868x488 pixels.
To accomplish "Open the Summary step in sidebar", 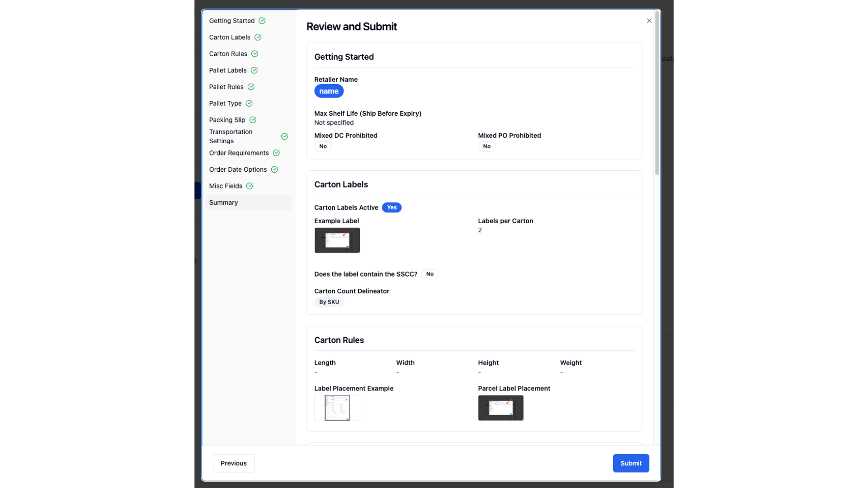I will pyautogui.click(x=248, y=202).
